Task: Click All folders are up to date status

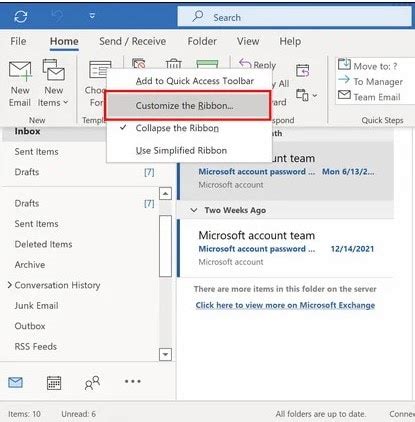Action: [x=321, y=414]
